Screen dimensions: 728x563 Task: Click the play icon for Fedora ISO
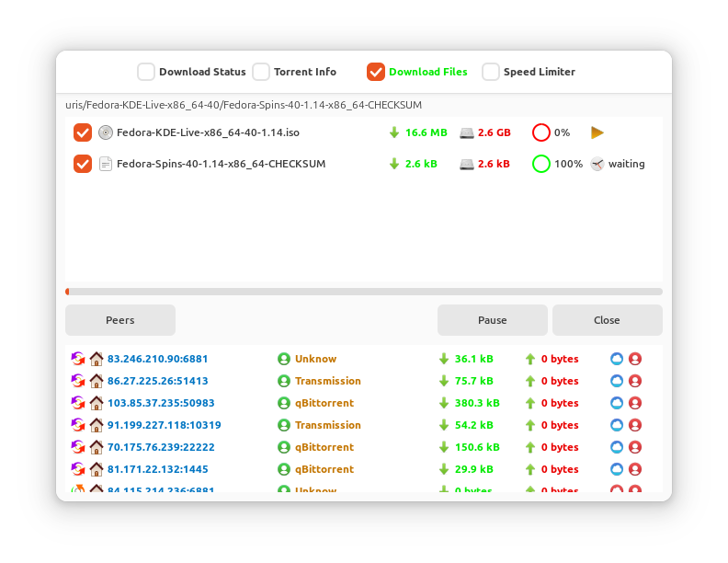click(597, 132)
